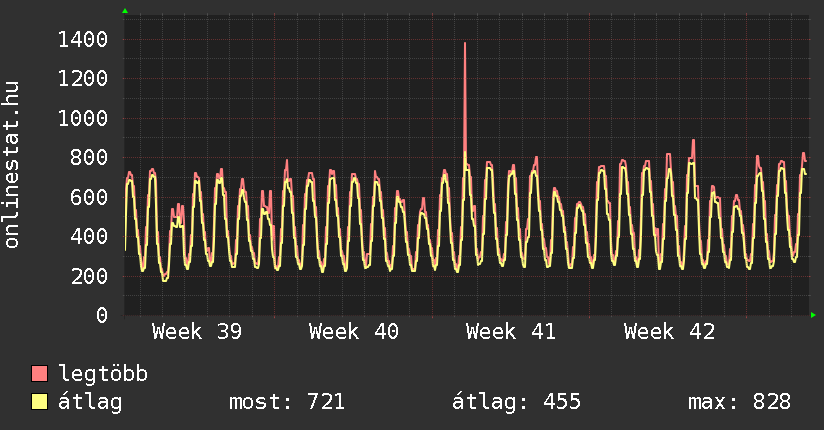Click the green arrow at the x-axis end
The width and height of the screenshot is (824, 430).
click(x=814, y=315)
